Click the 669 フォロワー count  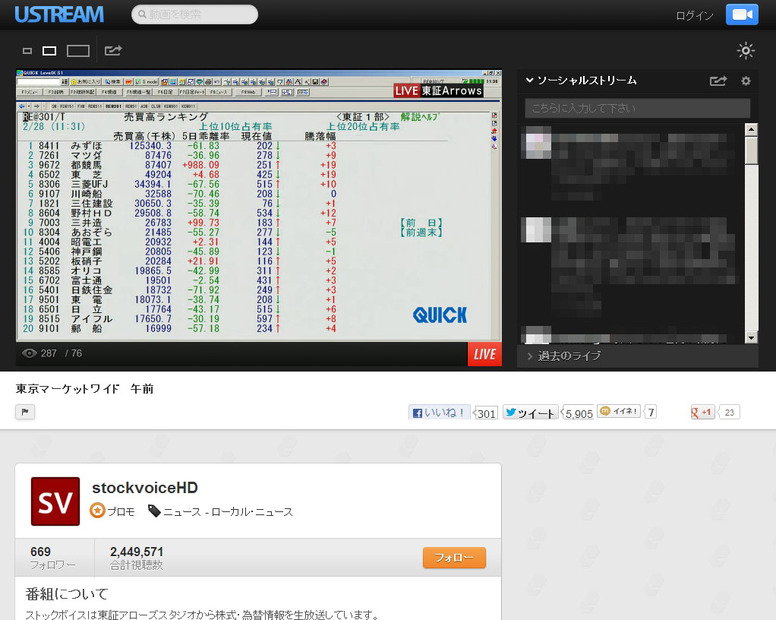point(52,558)
